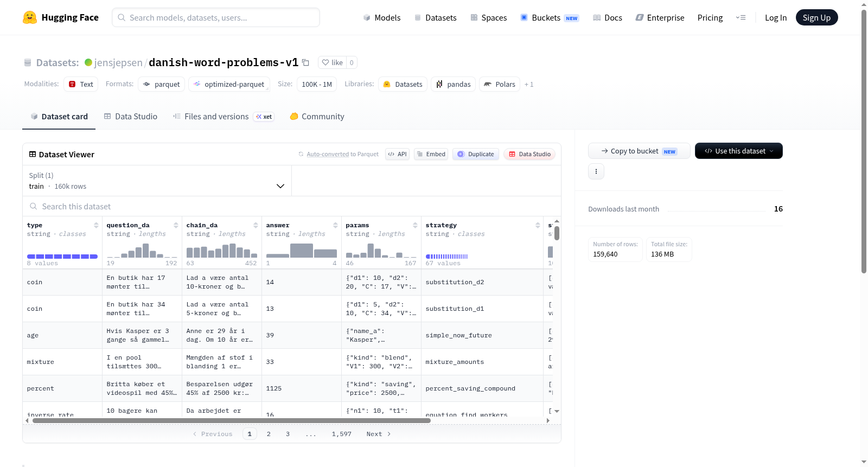Open Datasets in the top navigation
This screenshot has width=868, height=467.
(x=435, y=18)
